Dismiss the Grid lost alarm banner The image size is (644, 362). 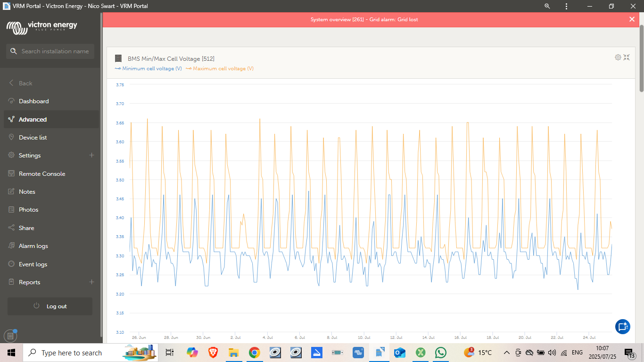[632, 19]
